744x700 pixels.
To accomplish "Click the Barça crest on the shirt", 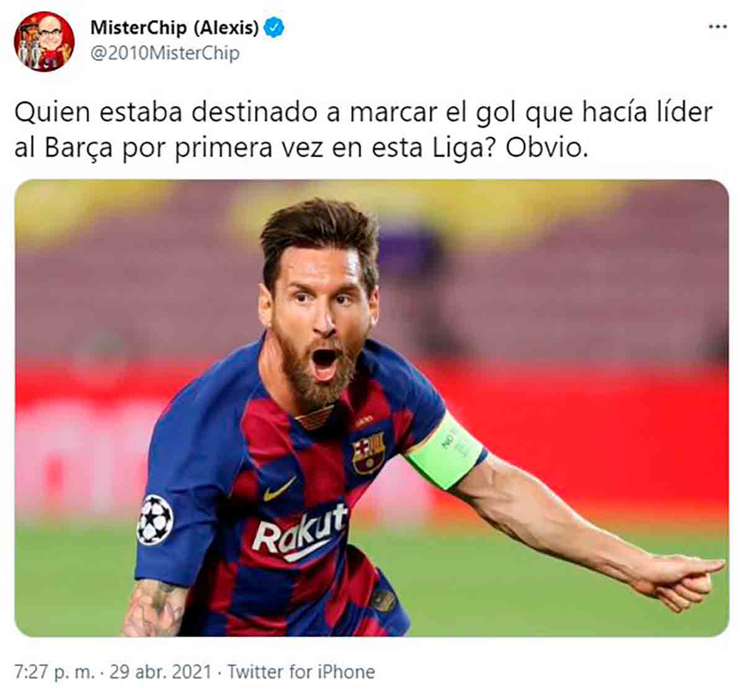I will [368, 453].
